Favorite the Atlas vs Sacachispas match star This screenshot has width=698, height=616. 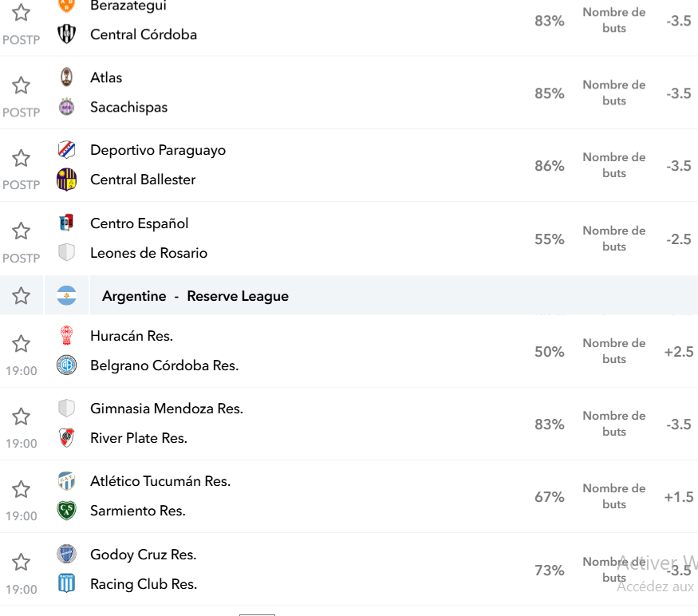tap(21, 85)
